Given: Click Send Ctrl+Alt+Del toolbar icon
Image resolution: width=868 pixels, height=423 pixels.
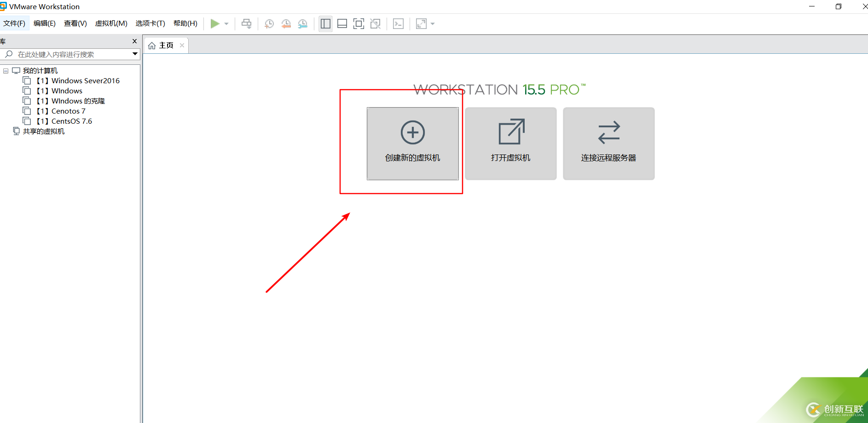Looking at the screenshot, I should pos(247,23).
